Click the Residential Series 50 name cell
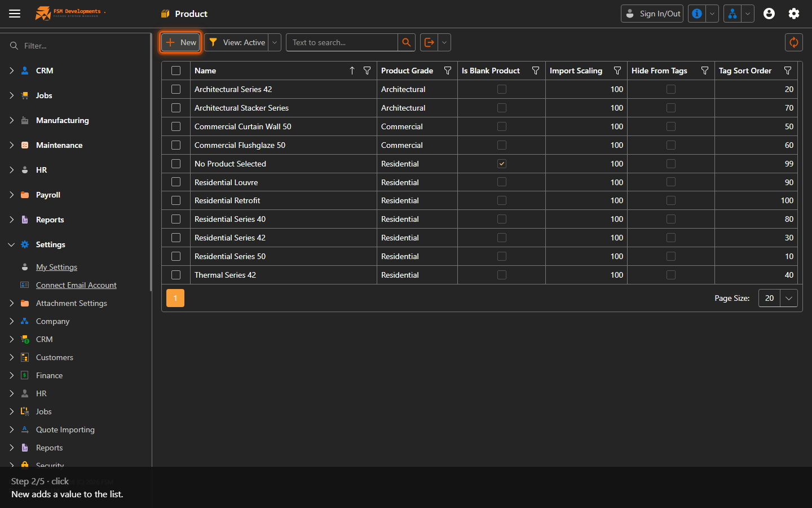 284,256
